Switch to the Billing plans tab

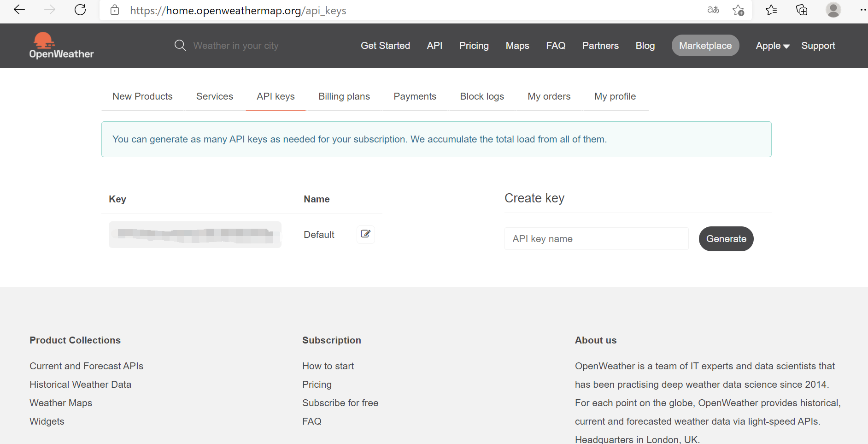click(x=344, y=96)
